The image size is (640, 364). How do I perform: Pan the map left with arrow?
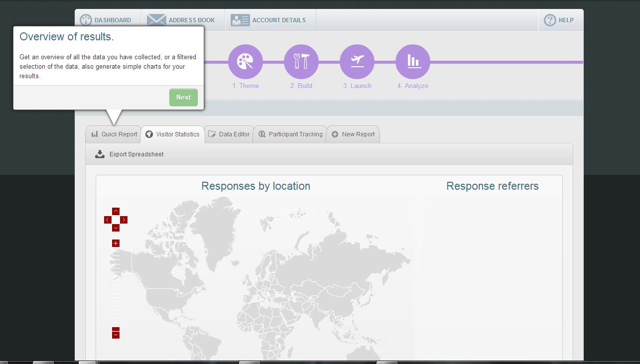tap(108, 220)
